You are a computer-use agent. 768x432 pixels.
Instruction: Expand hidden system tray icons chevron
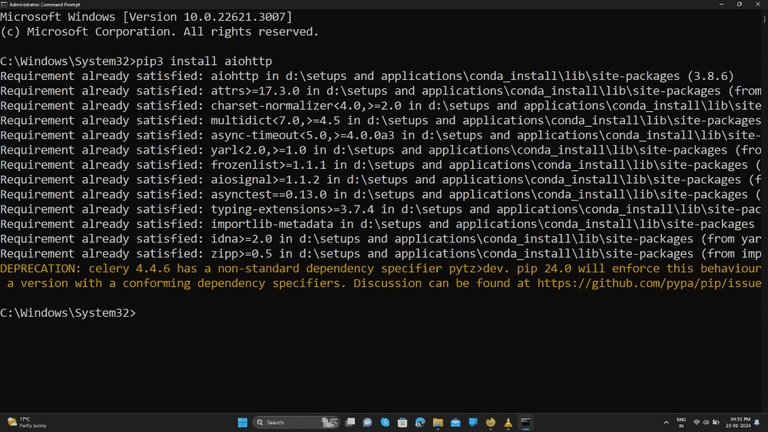coord(666,422)
